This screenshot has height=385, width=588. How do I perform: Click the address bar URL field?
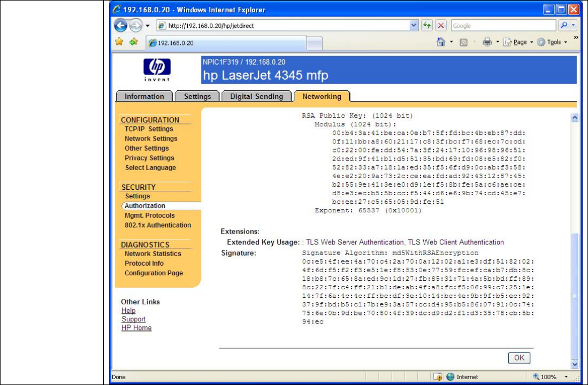point(284,26)
